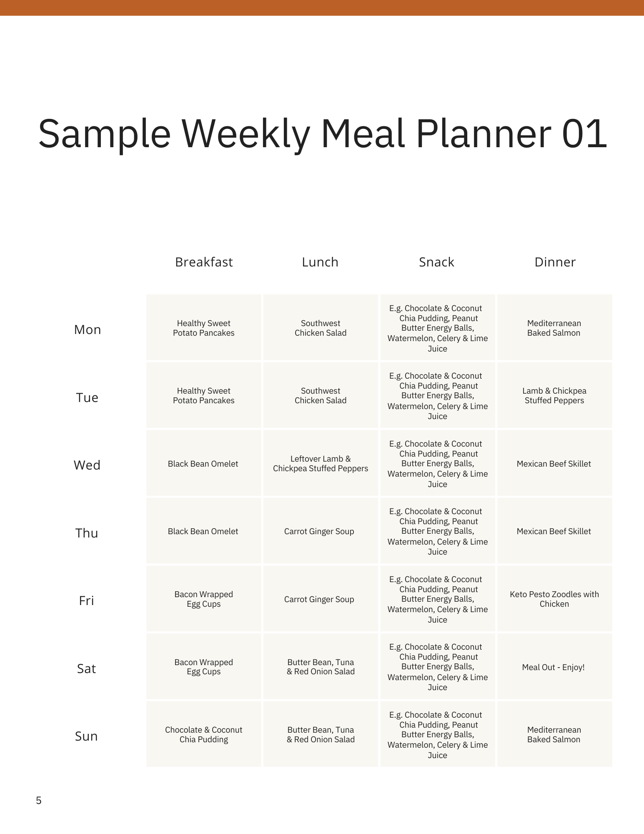The height and width of the screenshot is (834, 644).
Task: Select Tuesday's Lamb & Chickpea Stuffed Peppers dinner
Action: [554, 395]
